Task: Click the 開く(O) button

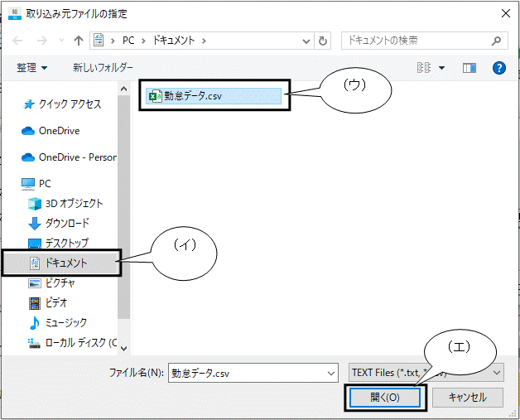Action: [x=385, y=398]
